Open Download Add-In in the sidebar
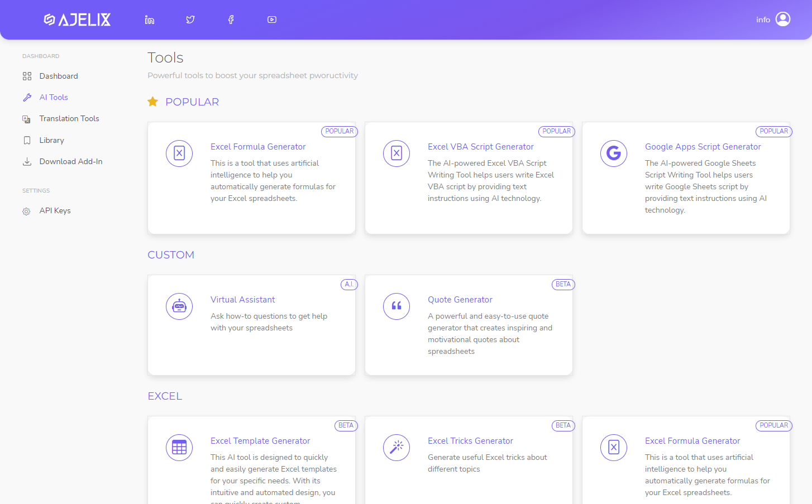 coord(71,161)
